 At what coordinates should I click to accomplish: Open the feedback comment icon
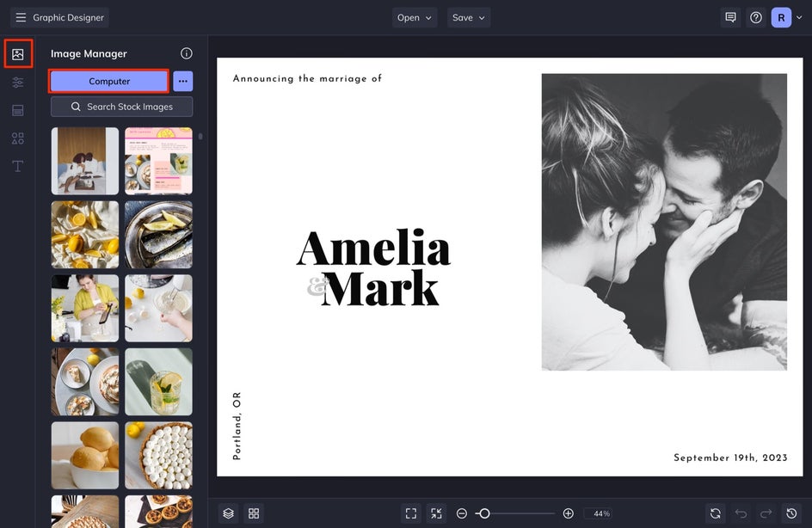pyautogui.click(x=730, y=17)
